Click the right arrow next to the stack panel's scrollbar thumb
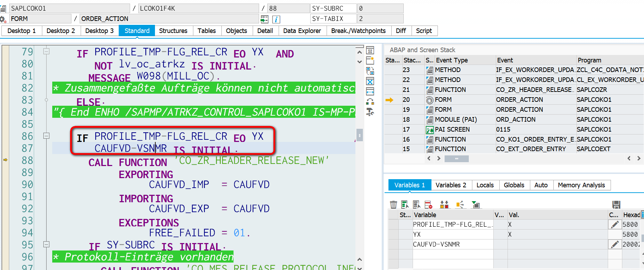The width and height of the screenshot is (644, 270). coord(439,159)
